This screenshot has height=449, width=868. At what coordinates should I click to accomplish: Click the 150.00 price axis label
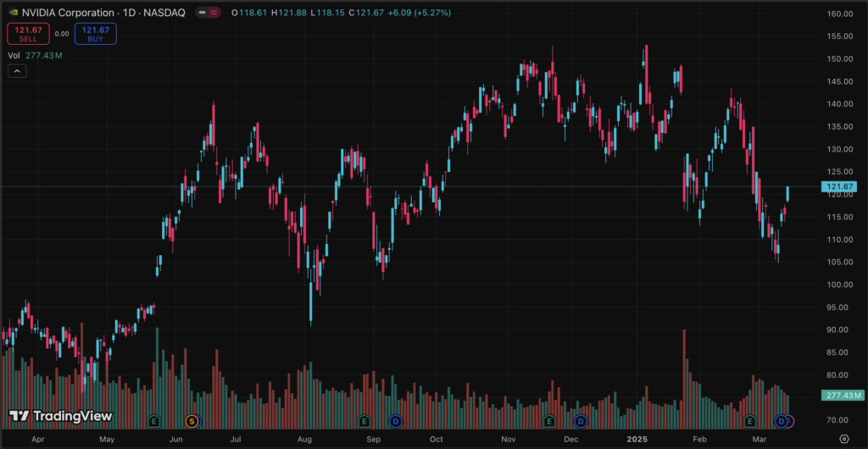point(838,58)
